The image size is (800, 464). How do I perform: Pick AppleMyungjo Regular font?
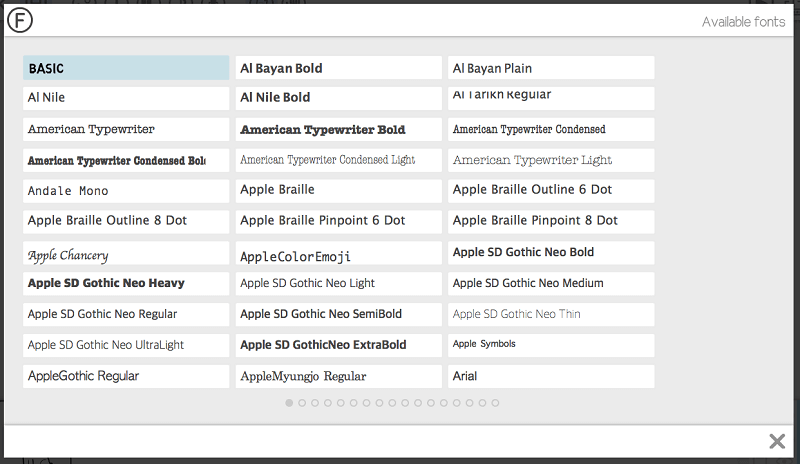[x=339, y=376]
